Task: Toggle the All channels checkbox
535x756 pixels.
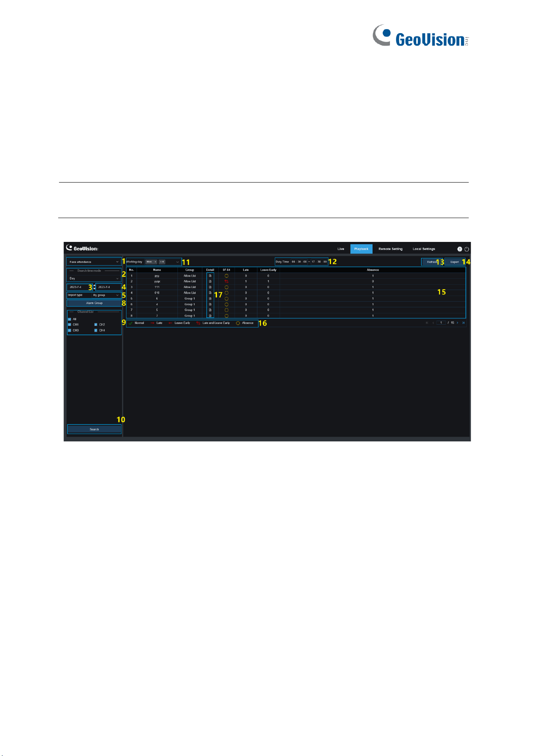Action: (70, 319)
